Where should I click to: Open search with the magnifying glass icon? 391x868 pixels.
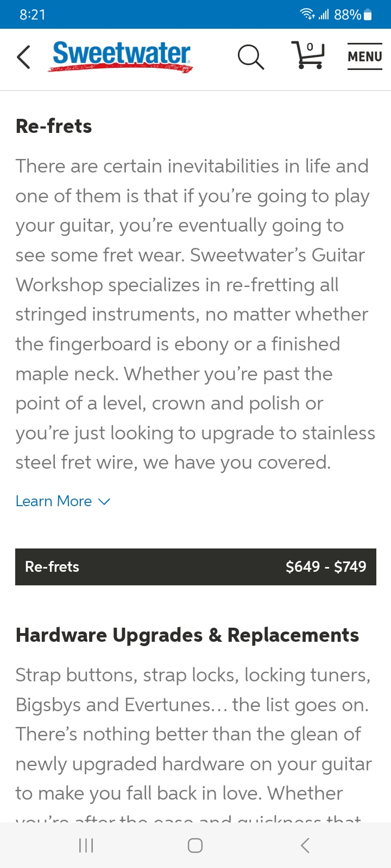(x=251, y=56)
